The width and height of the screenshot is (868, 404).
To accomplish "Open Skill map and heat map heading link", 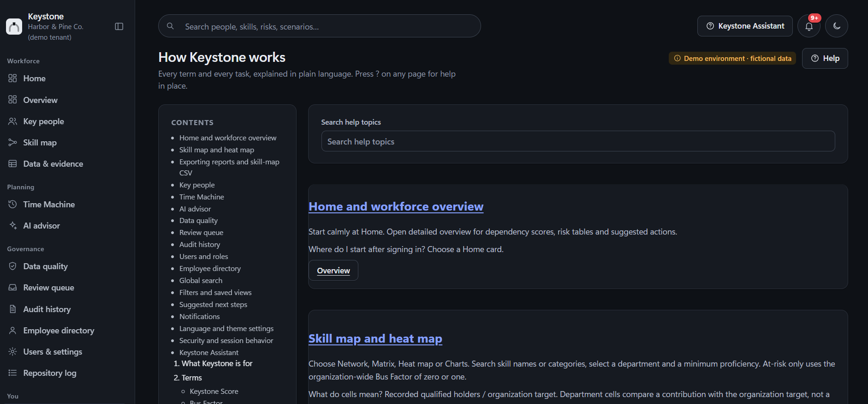I will coord(375,338).
